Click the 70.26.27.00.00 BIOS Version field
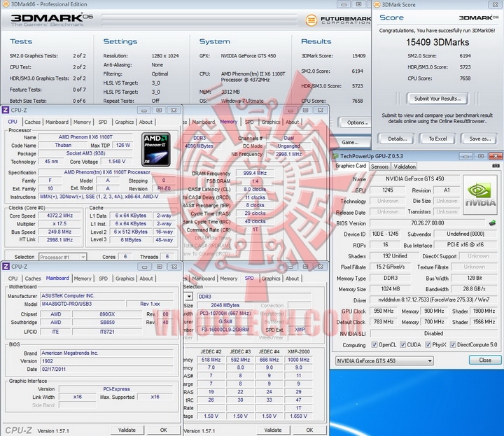This screenshot has height=436, width=504. (427, 223)
